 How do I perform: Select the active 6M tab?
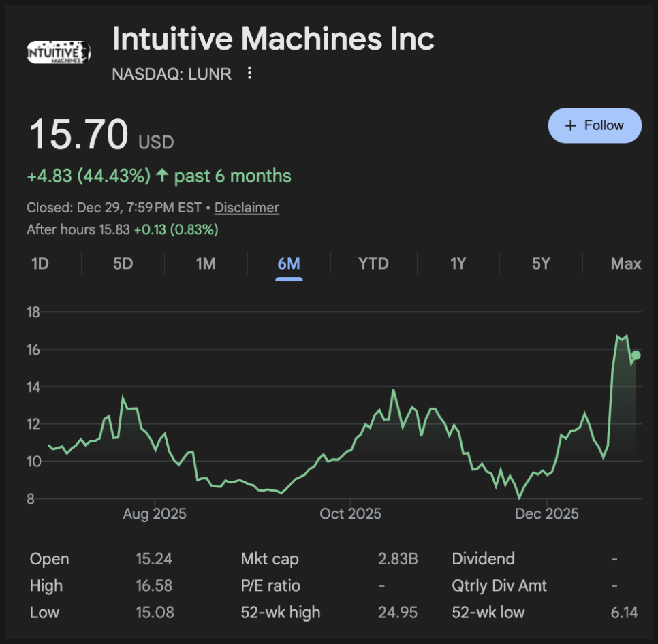click(x=289, y=263)
